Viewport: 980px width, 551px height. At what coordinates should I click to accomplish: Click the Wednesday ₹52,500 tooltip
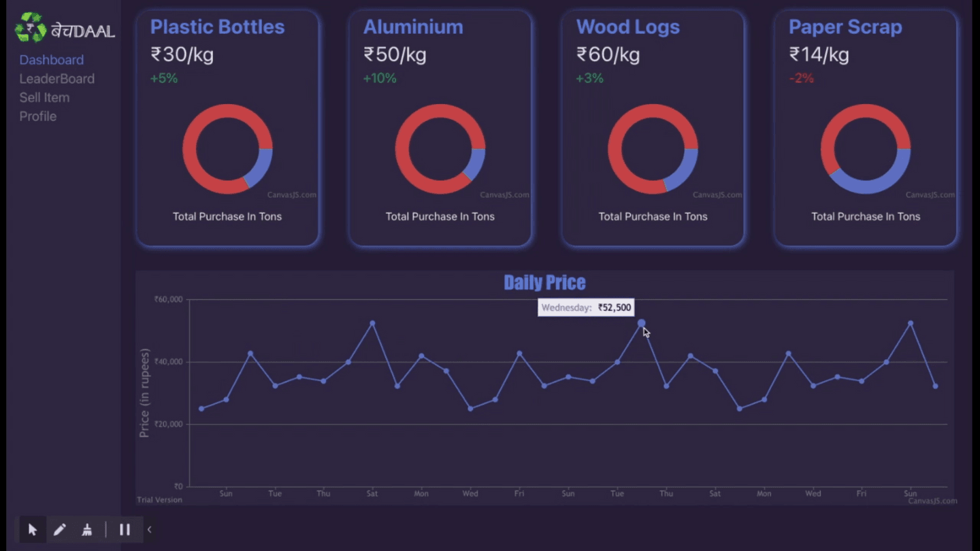(x=586, y=307)
